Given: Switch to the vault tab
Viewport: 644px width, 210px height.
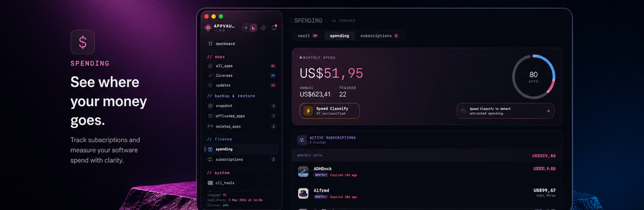Looking at the screenshot, I should click(x=308, y=36).
